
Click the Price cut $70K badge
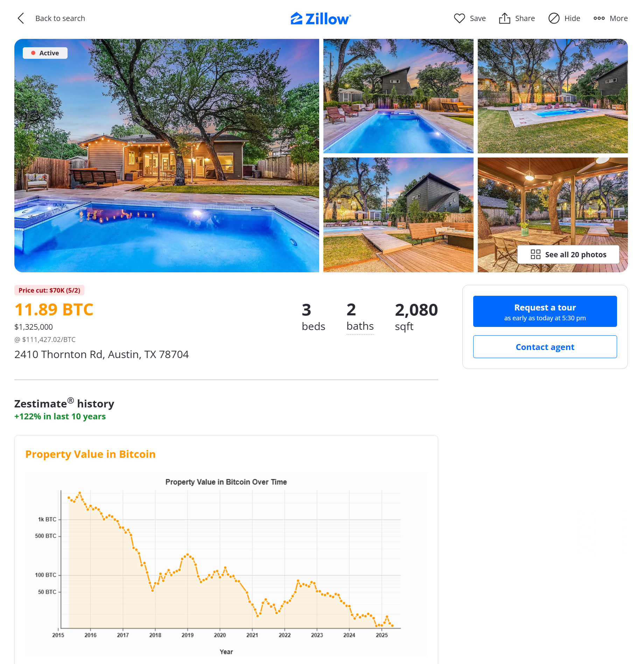click(49, 290)
